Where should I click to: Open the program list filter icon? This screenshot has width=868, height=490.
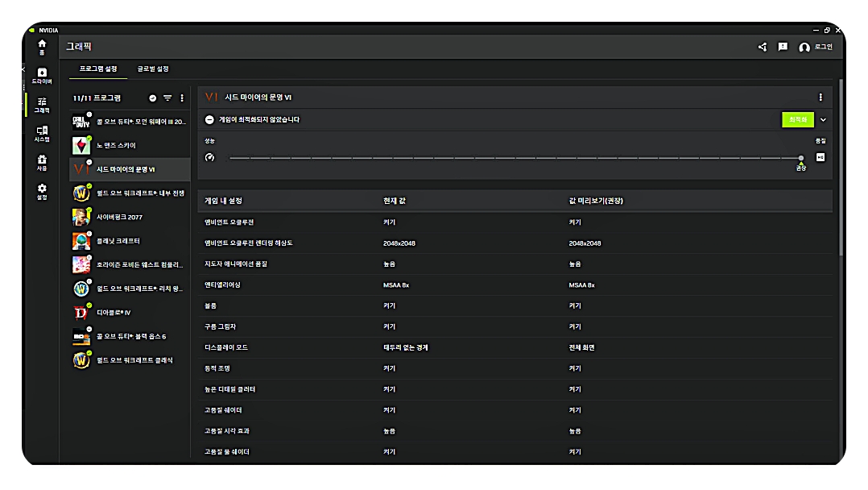click(167, 98)
